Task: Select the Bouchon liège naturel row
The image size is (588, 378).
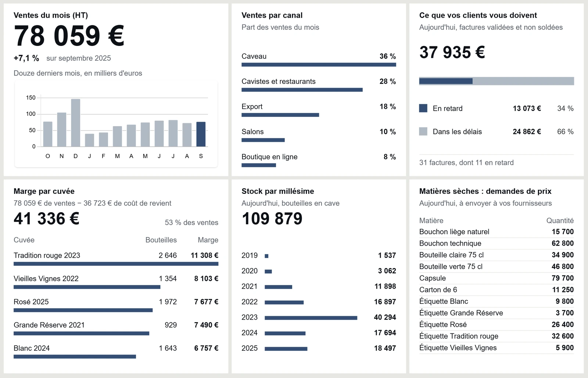Action: point(496,232)
